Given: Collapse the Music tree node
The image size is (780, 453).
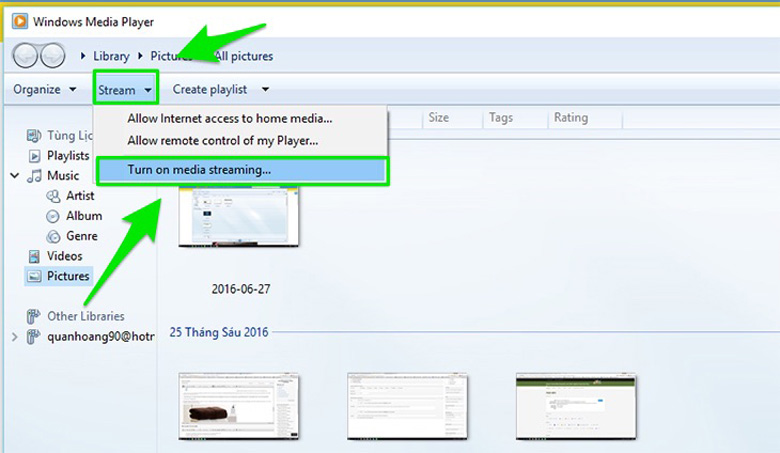Looking at the screenshot, I should coord(15,176).
